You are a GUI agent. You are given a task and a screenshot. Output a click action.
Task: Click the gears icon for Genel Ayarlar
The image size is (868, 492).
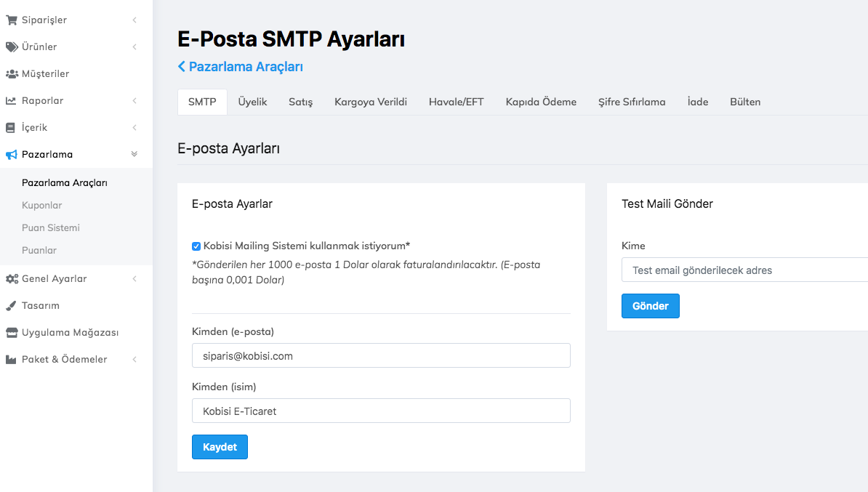click(x=11, y=279)
